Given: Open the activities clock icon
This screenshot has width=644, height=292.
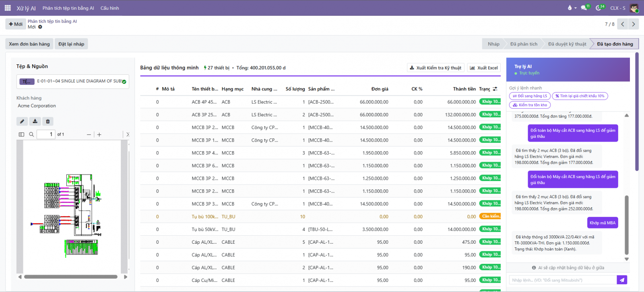Looking at the screenshot, I should [599, 8].
